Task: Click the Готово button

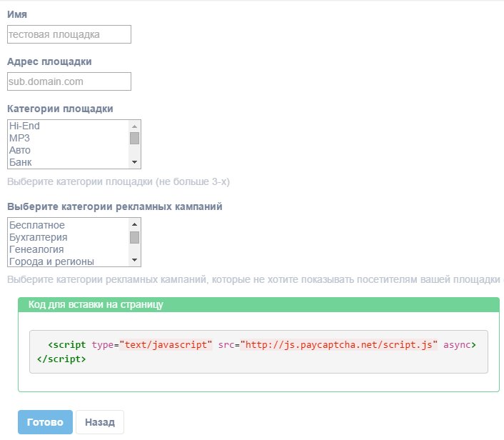Action: (x=45, y=422)
